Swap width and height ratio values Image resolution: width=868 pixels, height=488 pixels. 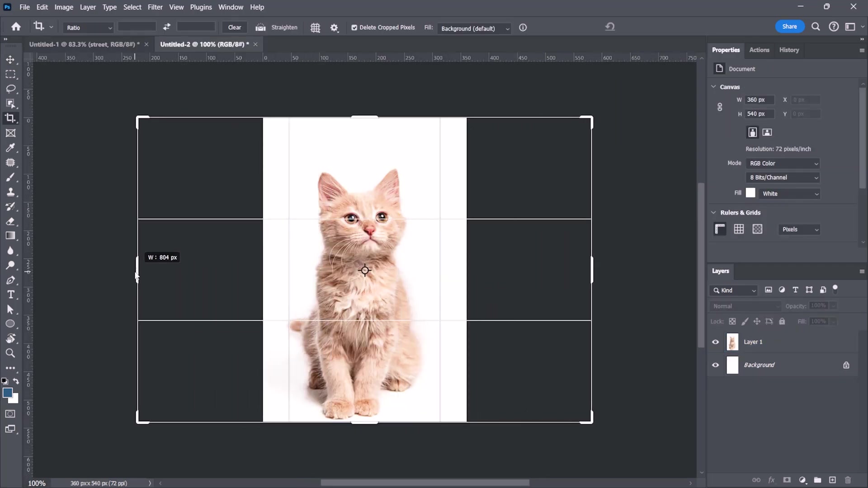(167, 27)
